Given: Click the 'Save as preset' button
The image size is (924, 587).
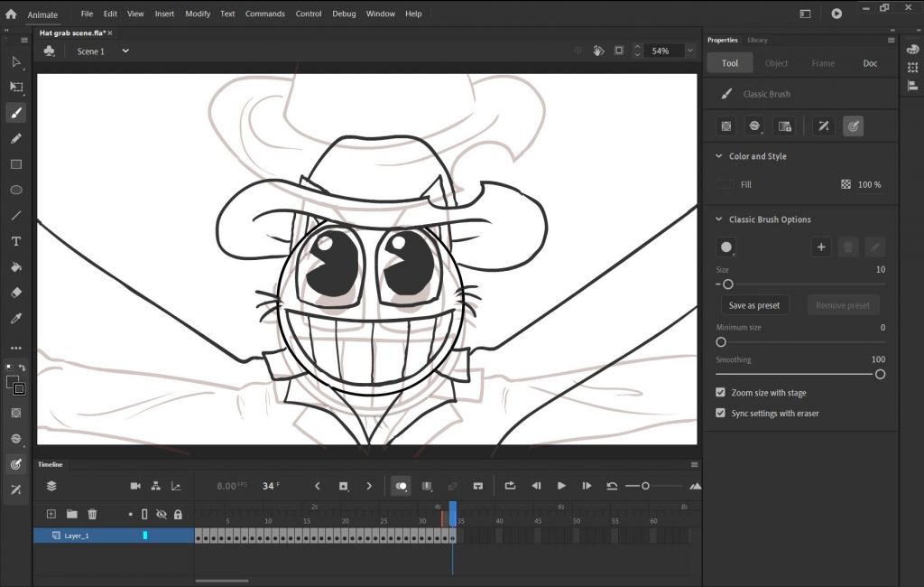Looking at the screenshot, I should click(x=754, y=305).
